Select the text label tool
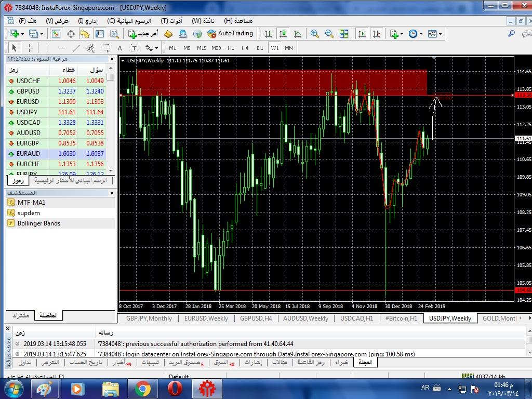 (135, 48)
